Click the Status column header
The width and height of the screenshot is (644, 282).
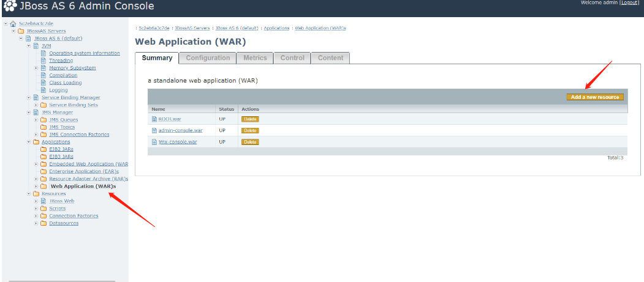pos(226,109)
